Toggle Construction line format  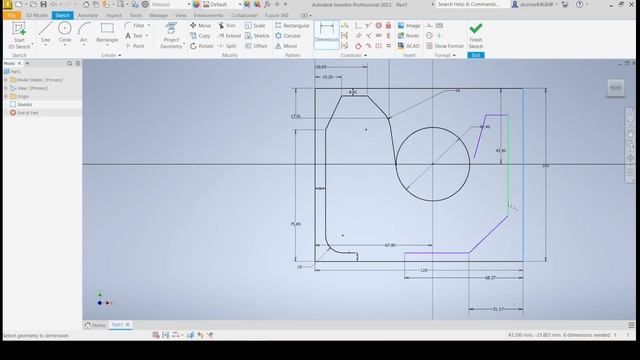tap(429, 25)
